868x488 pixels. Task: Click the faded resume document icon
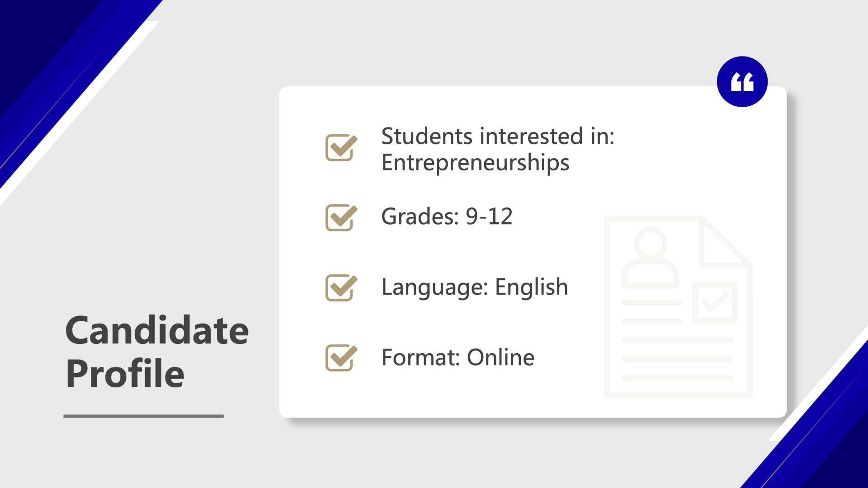(x=678, y=307)
